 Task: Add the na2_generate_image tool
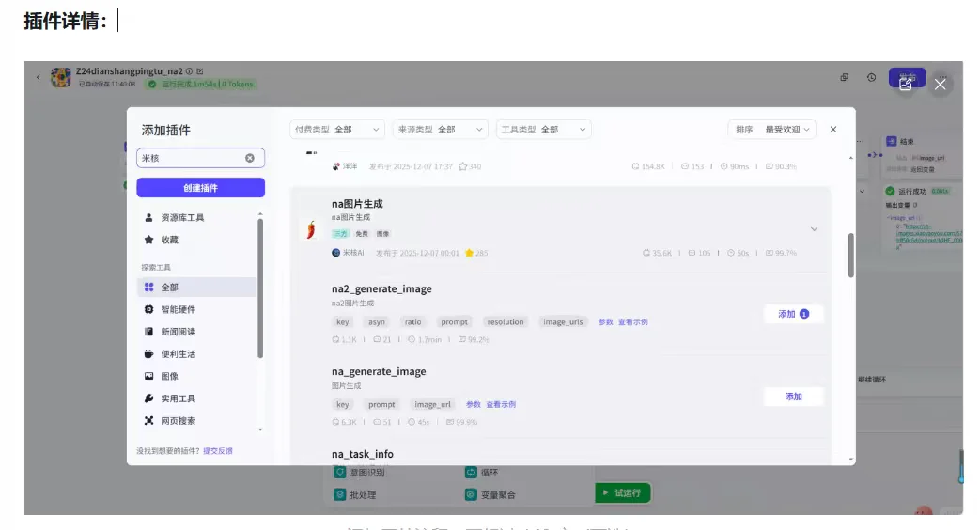tap(793, 314)
